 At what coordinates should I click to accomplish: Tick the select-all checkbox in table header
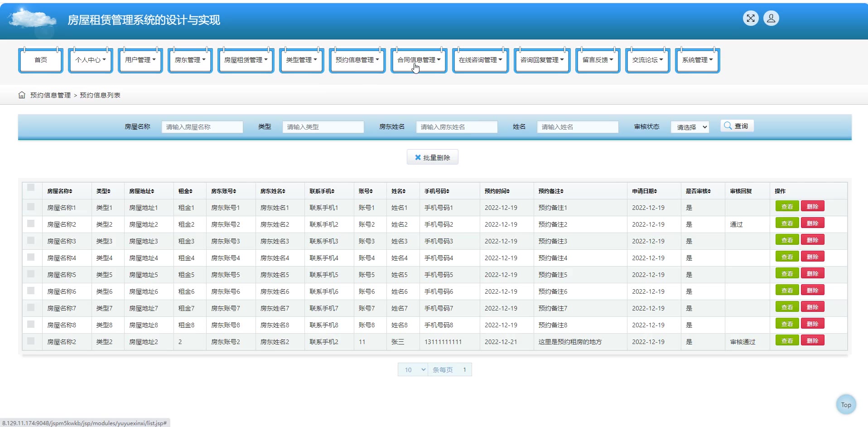click(31, 187)
